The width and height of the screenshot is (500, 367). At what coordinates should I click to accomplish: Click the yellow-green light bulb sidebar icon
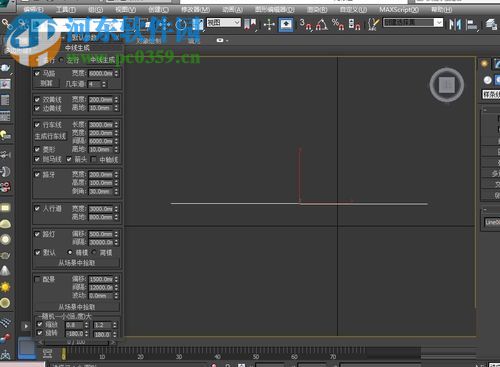(x=5, y=135)
